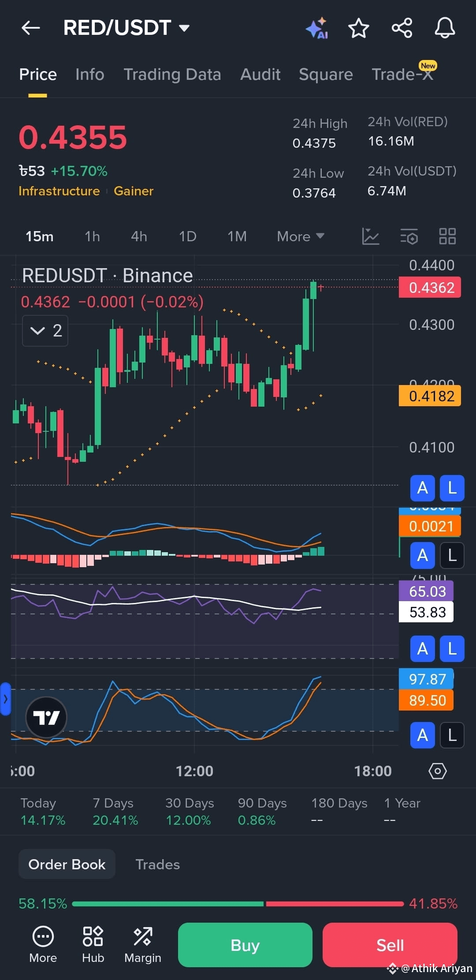Set a price alert bell
The width and height of the screenshot is (476, 980).
point(445,28)
